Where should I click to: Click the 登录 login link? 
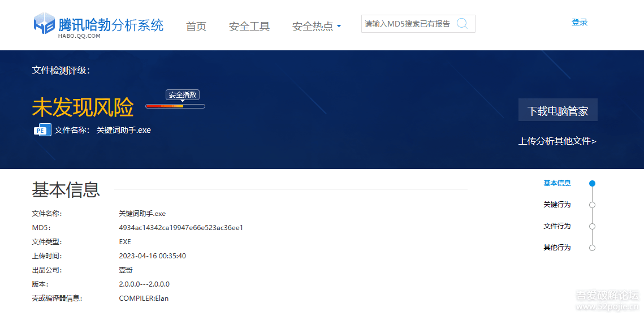(580, 23)
